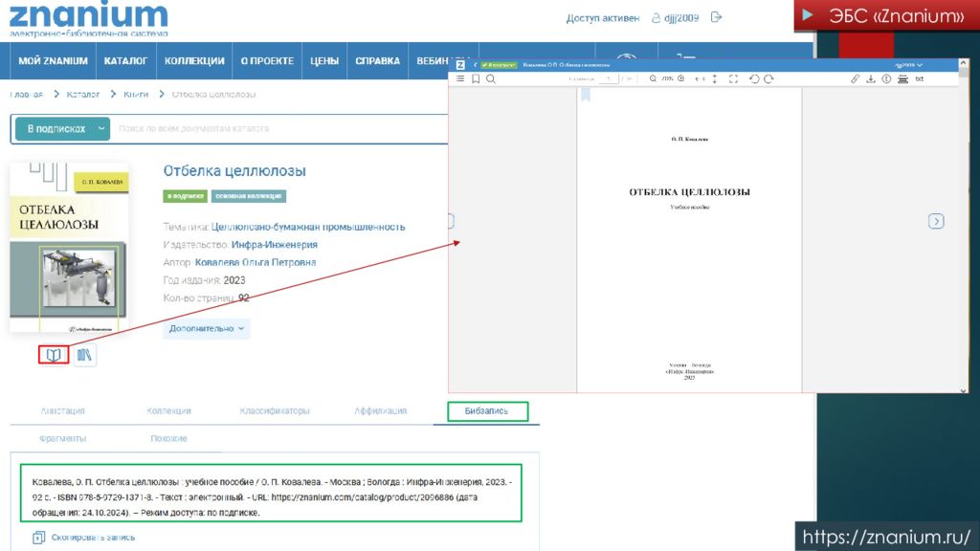Switch to the Коллекции tab
Image resolution: width=980 pixels, height=551 pixels.
(168, 411)
